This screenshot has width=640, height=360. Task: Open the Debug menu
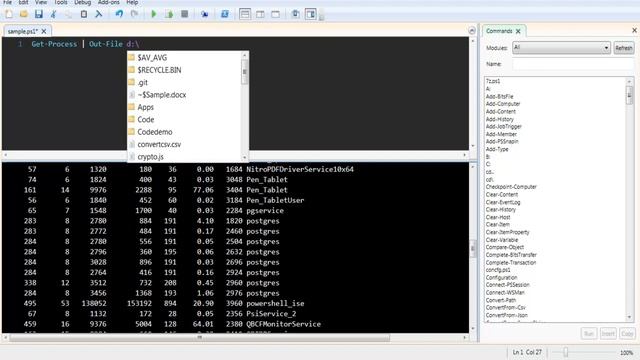click(x=82, y=2)
